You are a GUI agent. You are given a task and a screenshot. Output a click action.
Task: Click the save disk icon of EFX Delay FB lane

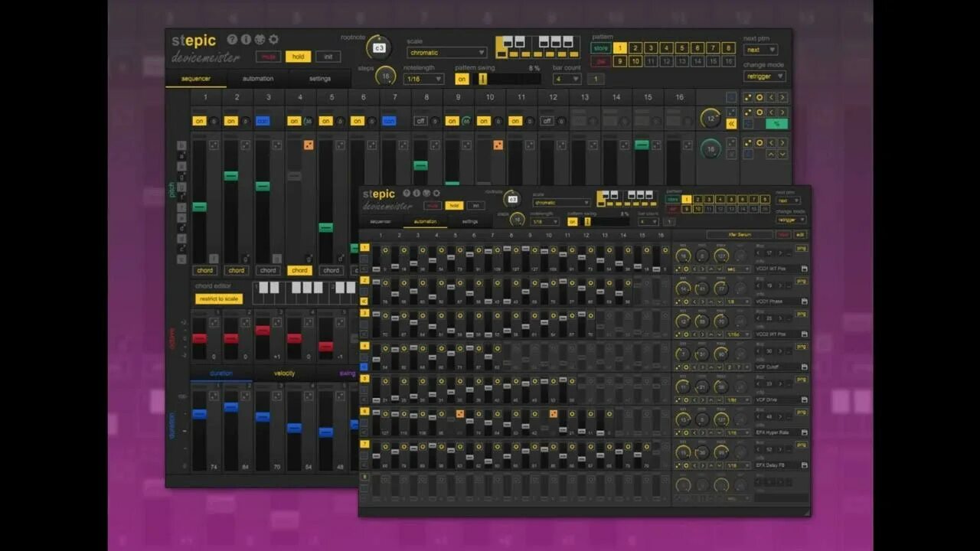tap(804, 465)
